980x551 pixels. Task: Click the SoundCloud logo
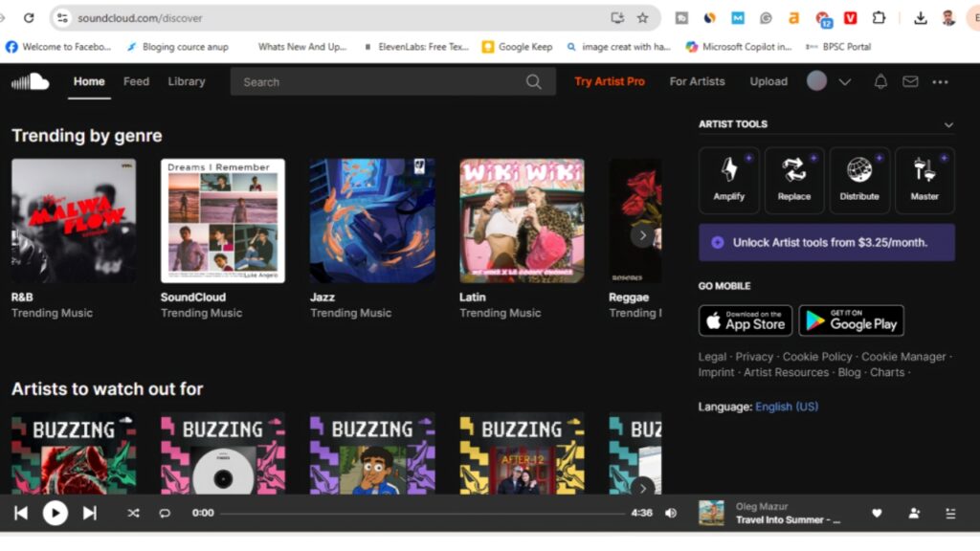[x=30, y=81]
